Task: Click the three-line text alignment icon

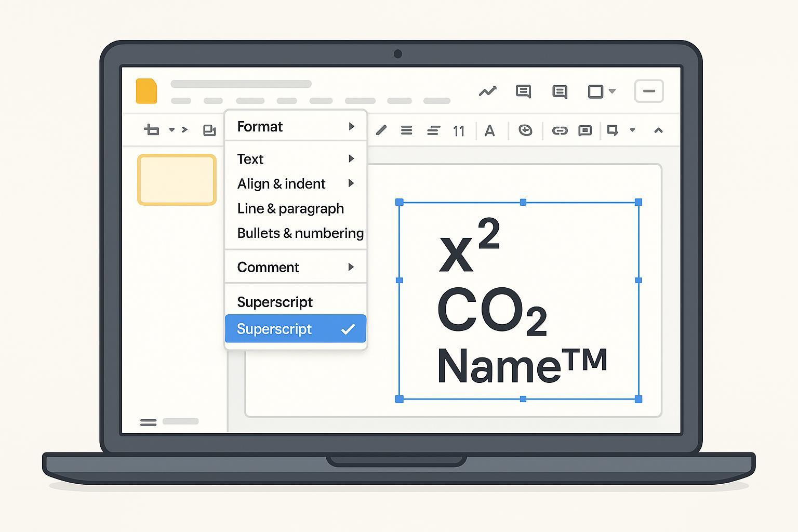Action: click(x=406, y=130)
